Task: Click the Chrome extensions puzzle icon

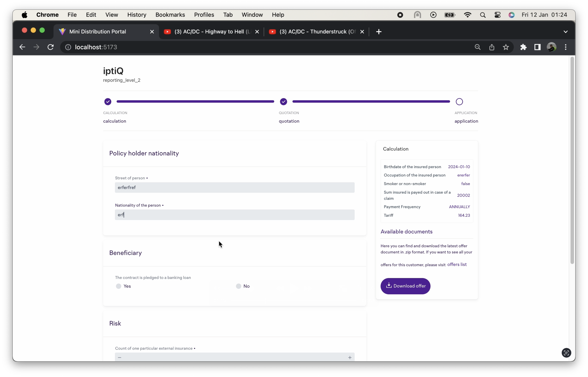Action: (523, 47)
